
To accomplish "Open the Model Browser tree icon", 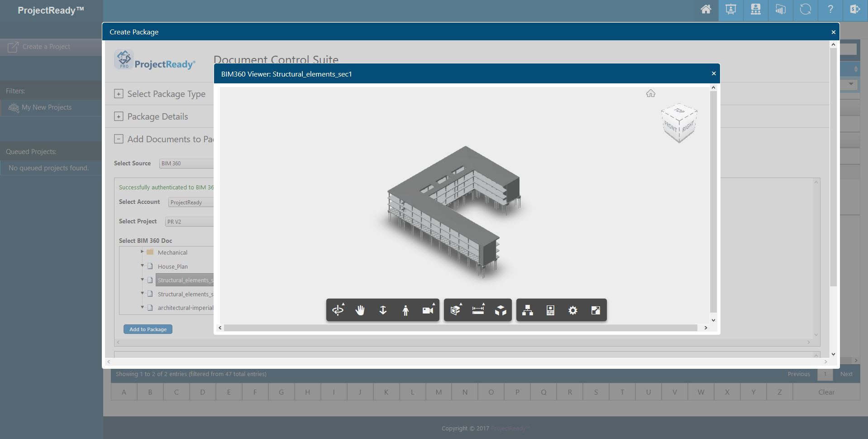I will coord(528,310).
